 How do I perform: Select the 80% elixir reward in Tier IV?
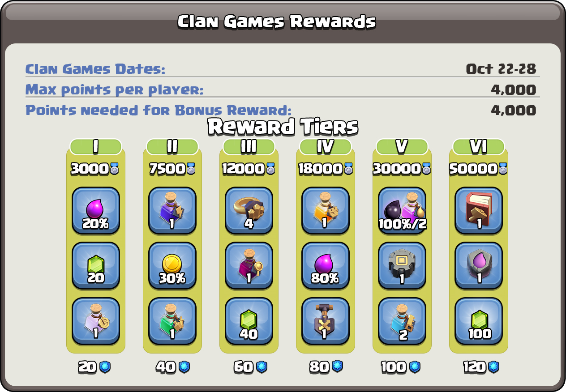tap(326, 266)
